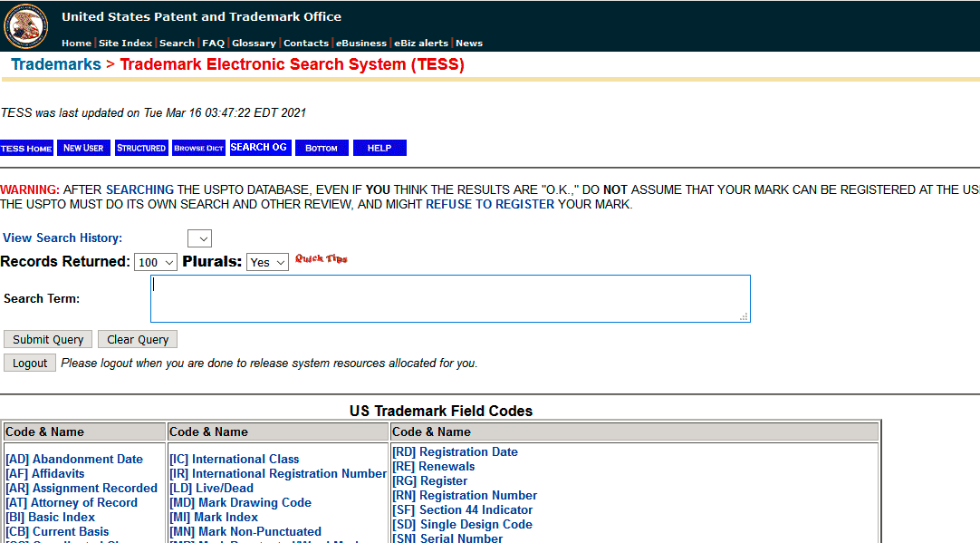Open News in top navigation
Viewport: 980px width, 543px height.
click(x=469, y=44)
